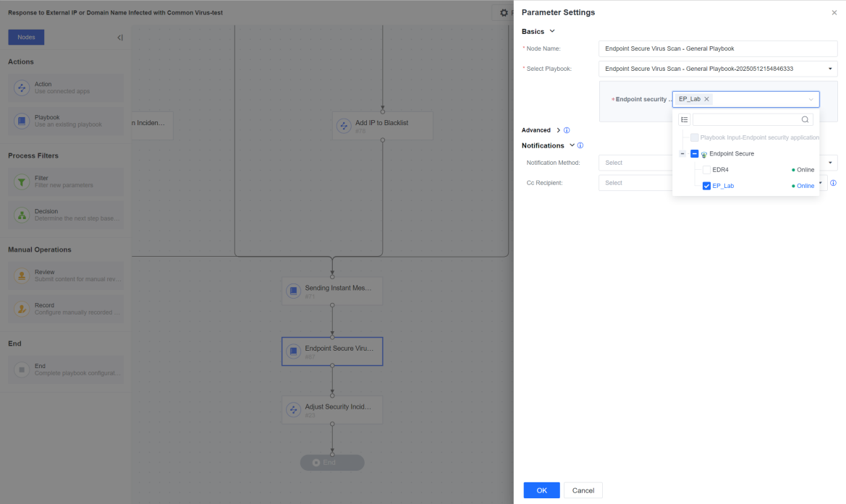This screenshot has height=504, width=846.
Task: Collapse the Nodes sidebar panel arrow
Action: coord(120,38)
